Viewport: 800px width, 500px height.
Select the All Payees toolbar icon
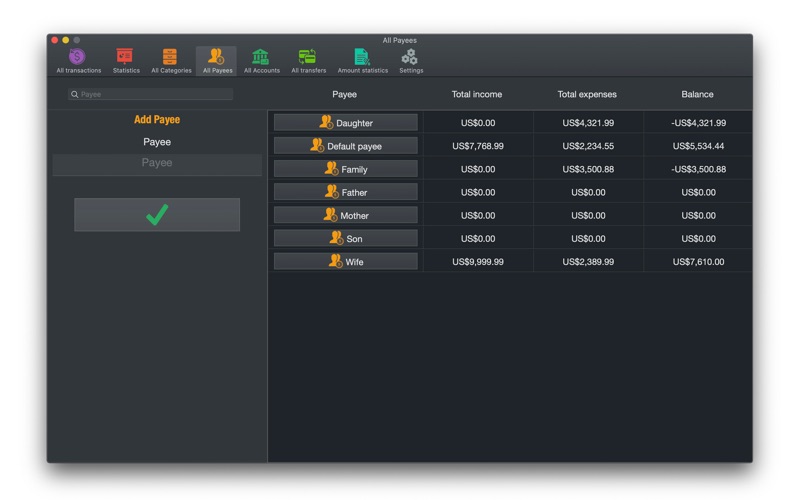217,61
